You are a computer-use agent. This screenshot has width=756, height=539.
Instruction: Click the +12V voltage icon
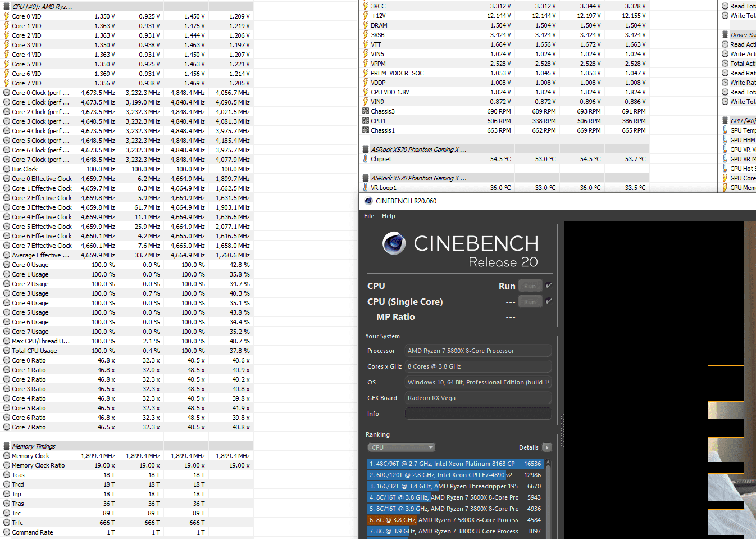(366, 16)
